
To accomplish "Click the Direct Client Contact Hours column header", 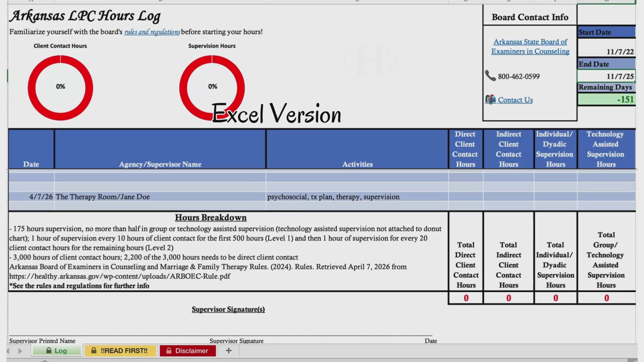I will tap(465, 149).
